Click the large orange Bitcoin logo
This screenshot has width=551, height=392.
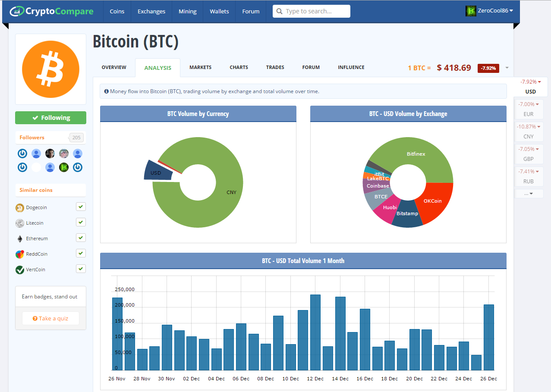51,69
